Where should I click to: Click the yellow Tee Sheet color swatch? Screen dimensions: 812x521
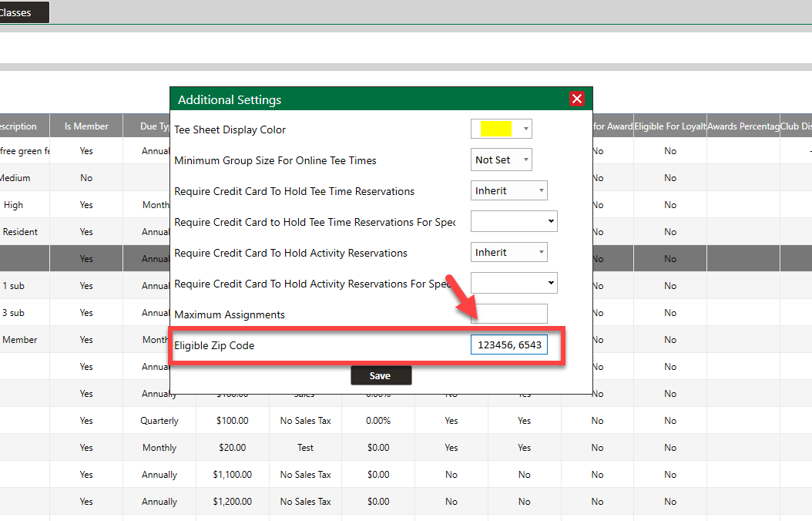point(495,129)
